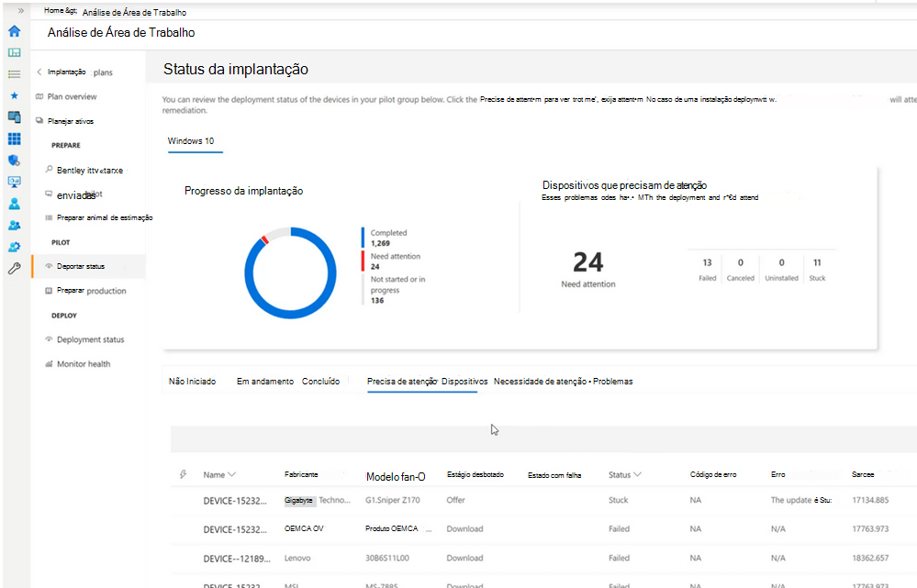Click the 'The update é Stu' error cell
917x588 pixels.
click(x=801, y=500)
